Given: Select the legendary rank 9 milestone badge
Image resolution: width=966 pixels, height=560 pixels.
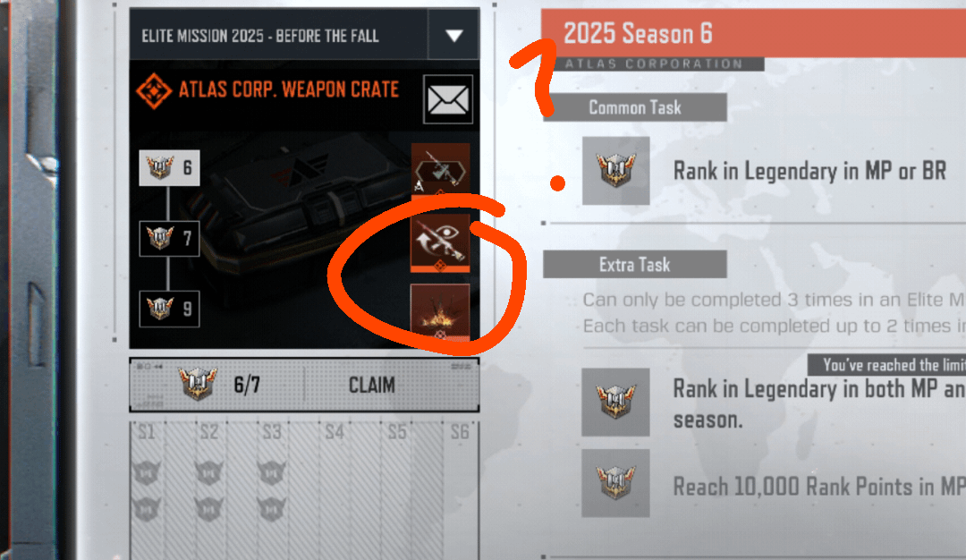Looking at the screenshot, I should click(169, 309).
